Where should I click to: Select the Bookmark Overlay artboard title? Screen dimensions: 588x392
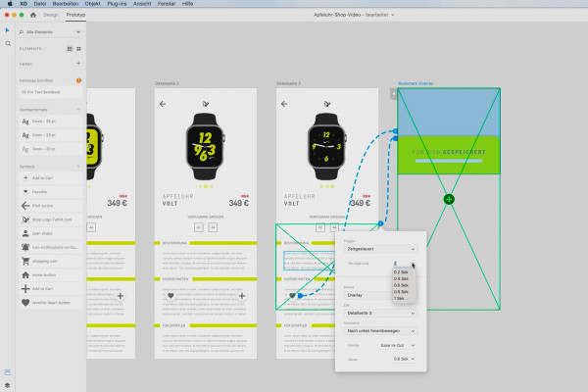[x=416, y=83]
